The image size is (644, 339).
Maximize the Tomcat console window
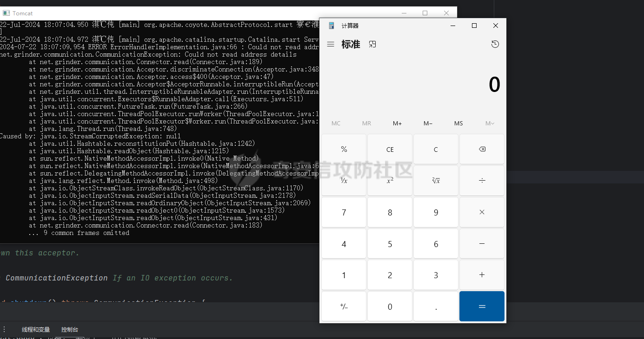pyautogui.click(x=425, y=13)
